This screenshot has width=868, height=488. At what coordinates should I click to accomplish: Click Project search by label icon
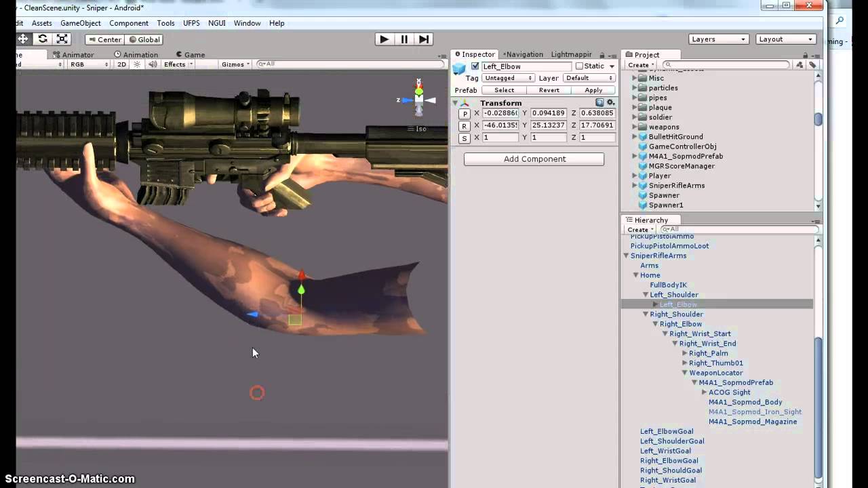point(812,65)
